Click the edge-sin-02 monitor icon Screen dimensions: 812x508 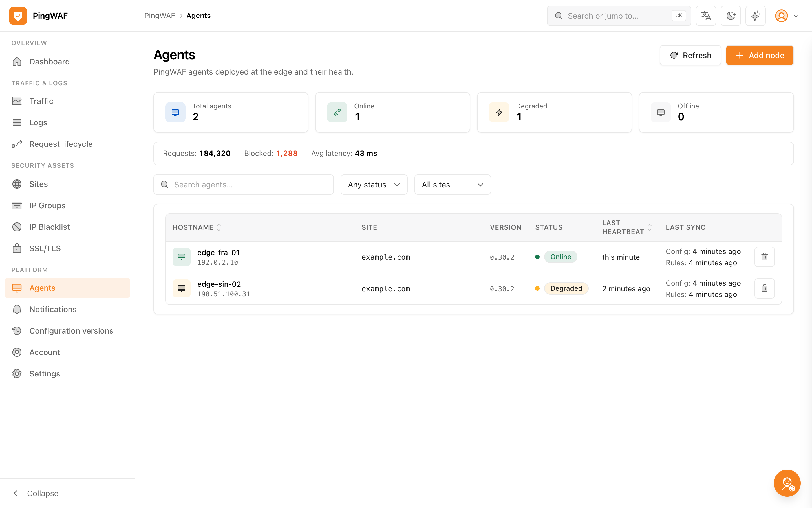pyautogui.click(x=182, y=288)
